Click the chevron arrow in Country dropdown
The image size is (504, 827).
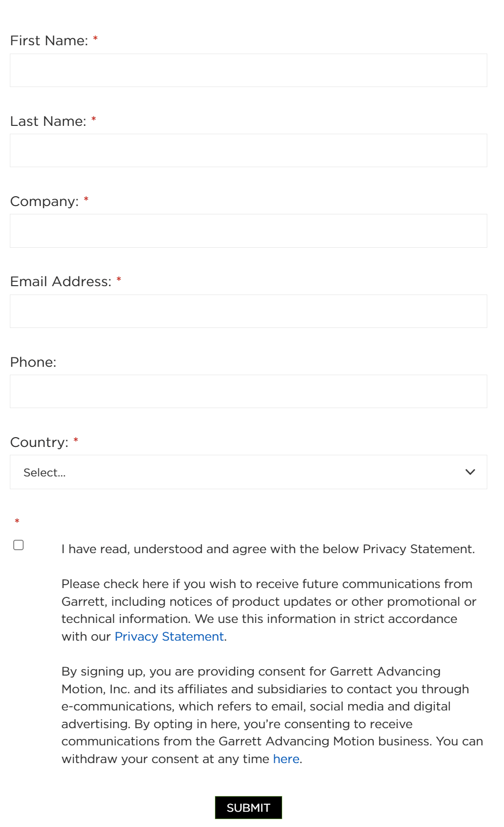point(470,472)
